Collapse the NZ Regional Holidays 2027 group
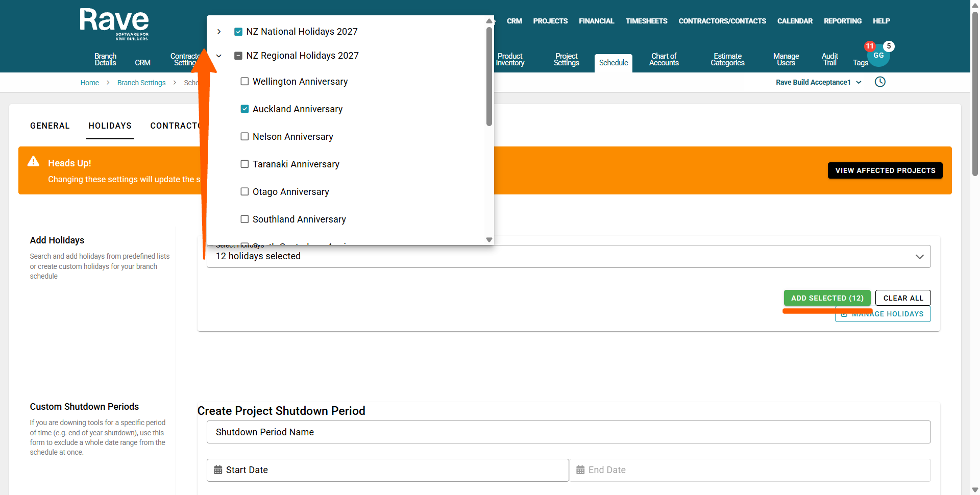Image resolution: width=980 pixels, height=495 pixels. click(x=219, y=56)
